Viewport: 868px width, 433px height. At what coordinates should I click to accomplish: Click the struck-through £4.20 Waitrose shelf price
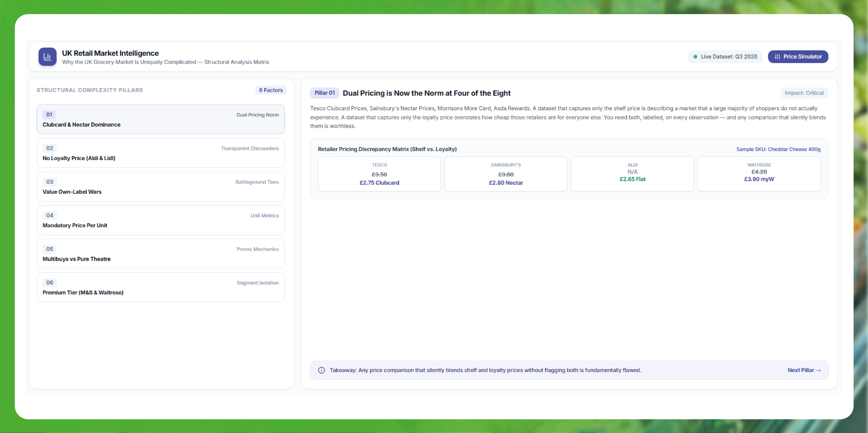[x=759, y=172]
